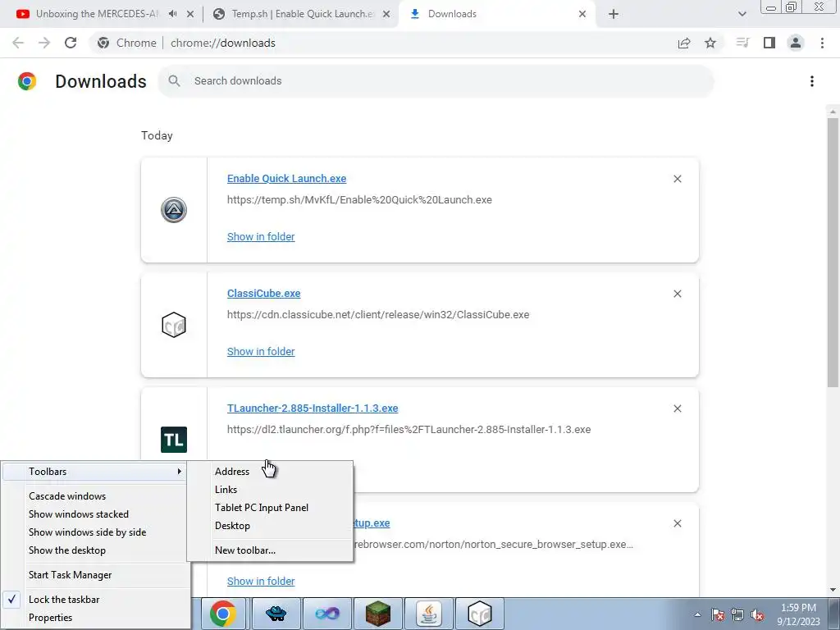This screenshot has height=630, width=840.
Task: Show hidden tray icons arrow
Action: 697,614
